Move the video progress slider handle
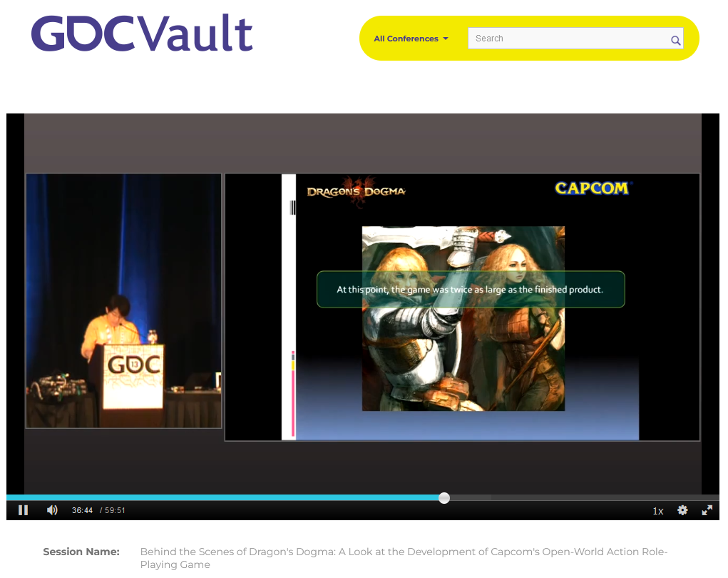 [x=444, y=498]
